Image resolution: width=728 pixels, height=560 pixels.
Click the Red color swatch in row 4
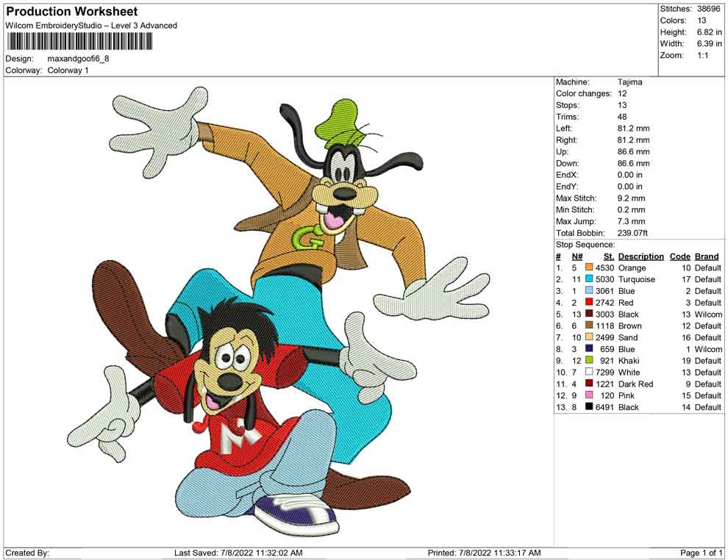pos(589,302)
